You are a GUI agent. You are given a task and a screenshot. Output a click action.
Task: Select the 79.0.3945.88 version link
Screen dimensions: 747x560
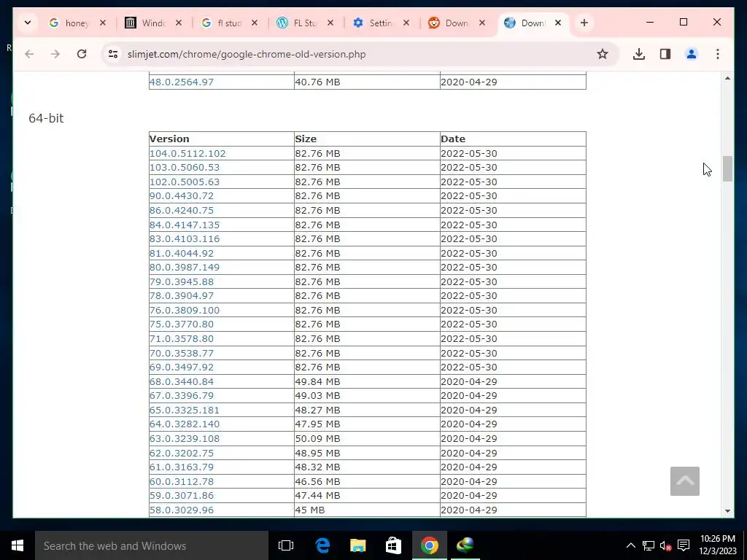[182, 282]
